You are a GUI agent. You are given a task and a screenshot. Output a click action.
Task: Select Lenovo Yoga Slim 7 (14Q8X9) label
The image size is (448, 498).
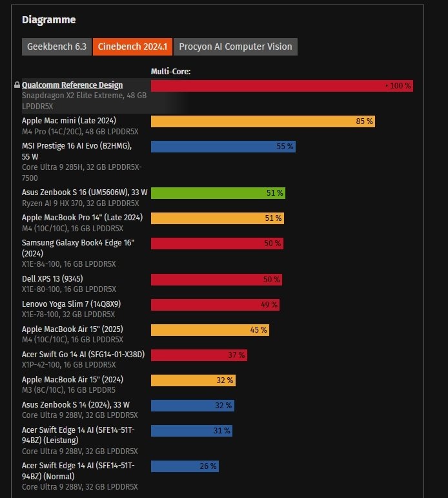(x=71, y=304)
